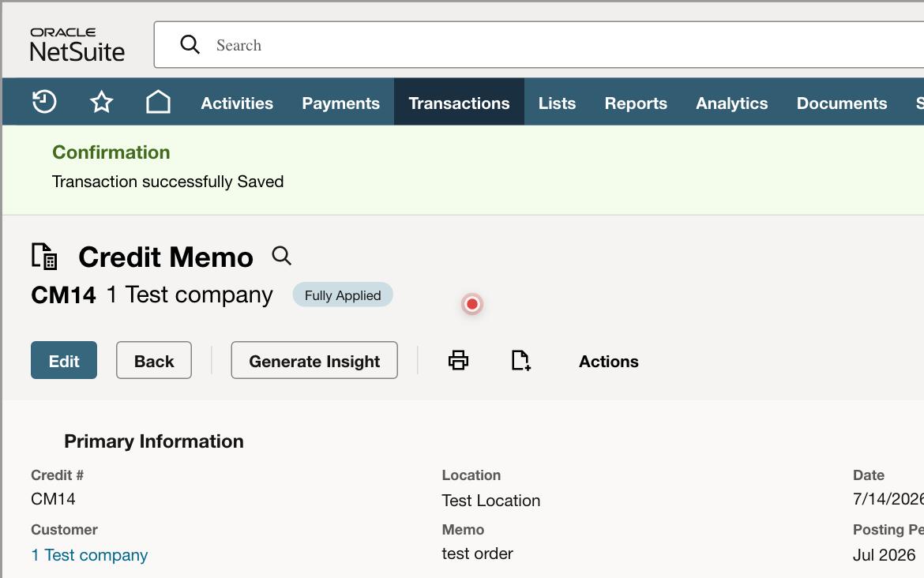Click the CM14 credit number value

[53, 499]
